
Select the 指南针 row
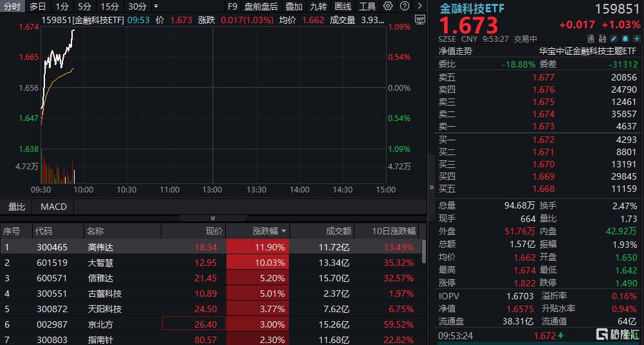coord(210,340)
